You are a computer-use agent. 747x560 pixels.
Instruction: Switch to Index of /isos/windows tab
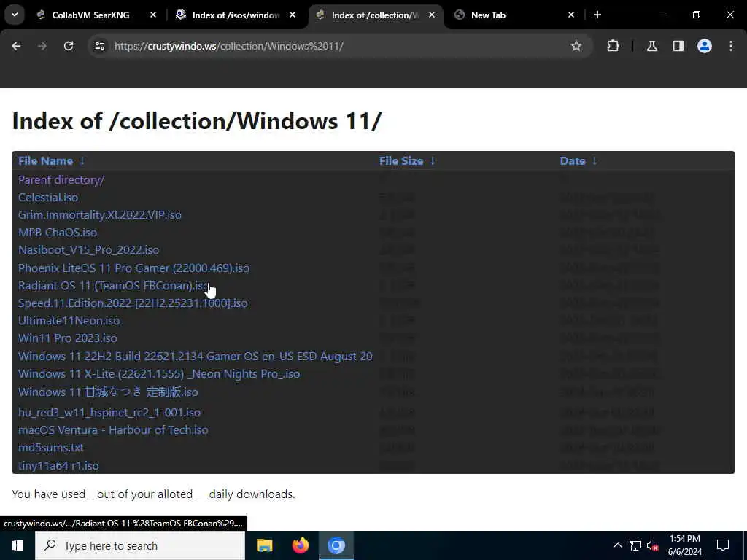coord(236,15)
